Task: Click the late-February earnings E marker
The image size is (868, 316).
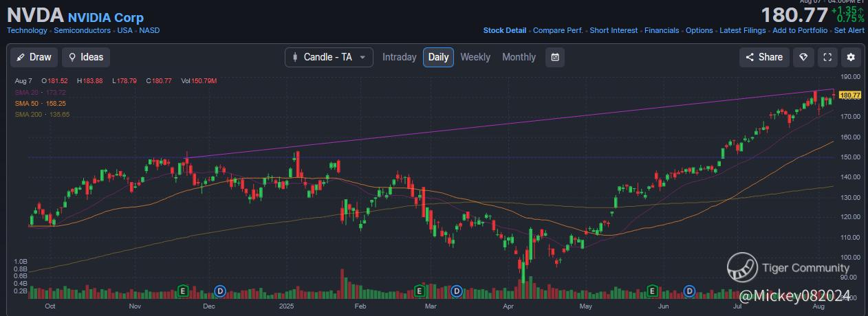Action: (419, 291)
